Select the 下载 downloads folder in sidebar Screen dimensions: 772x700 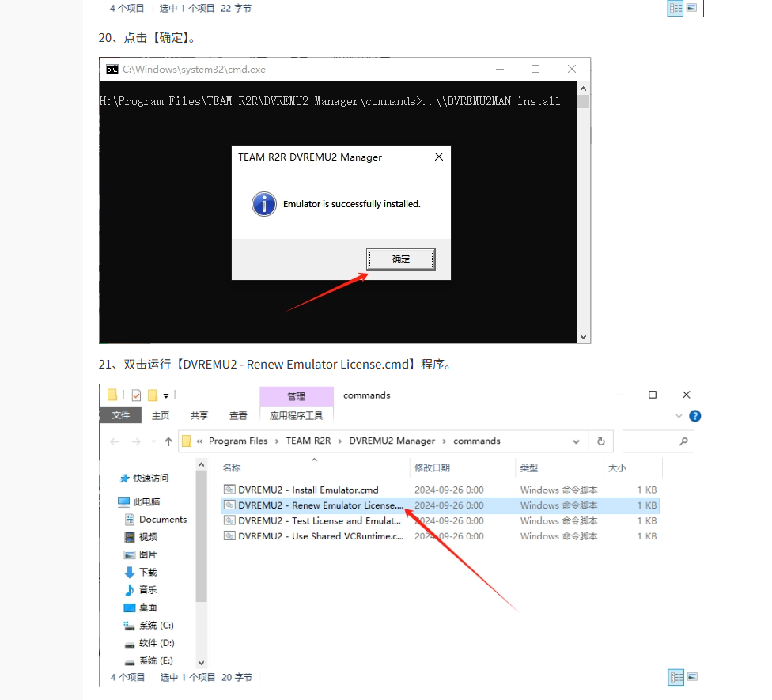pos(147,572)
